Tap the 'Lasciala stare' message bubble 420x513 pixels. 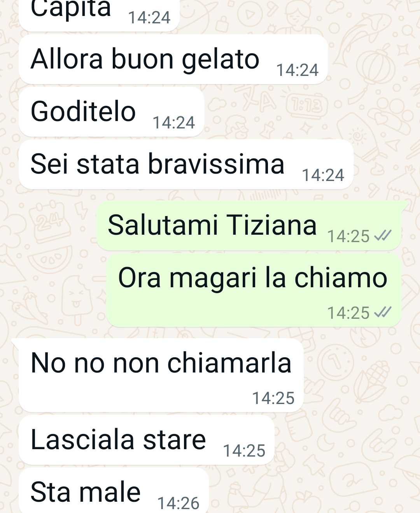[x=147, y=440]
